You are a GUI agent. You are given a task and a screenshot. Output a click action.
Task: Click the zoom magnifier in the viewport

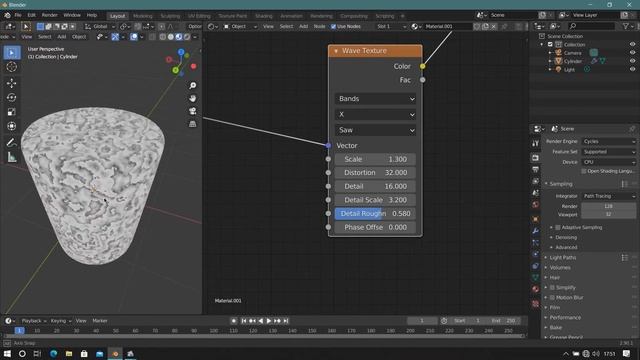(x=193, y=85)
